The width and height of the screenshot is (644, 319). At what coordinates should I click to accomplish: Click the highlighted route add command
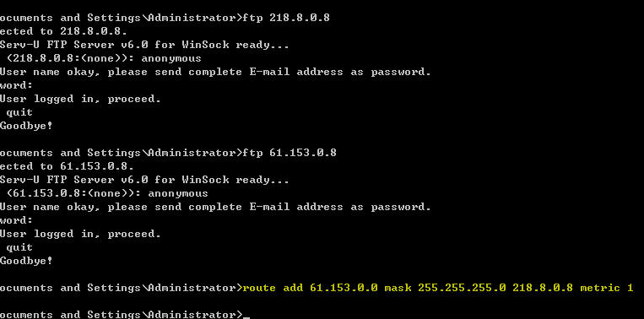(x=438, y=288)
